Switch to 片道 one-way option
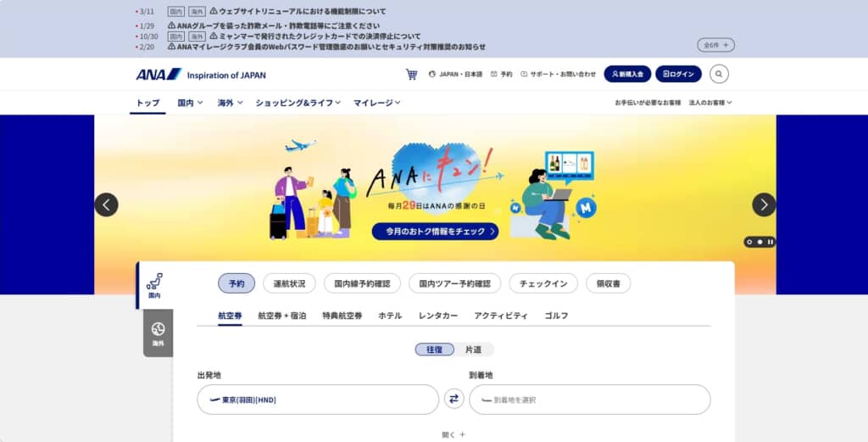The height and width of the screenshot is (442, 868). pos(474,350)
